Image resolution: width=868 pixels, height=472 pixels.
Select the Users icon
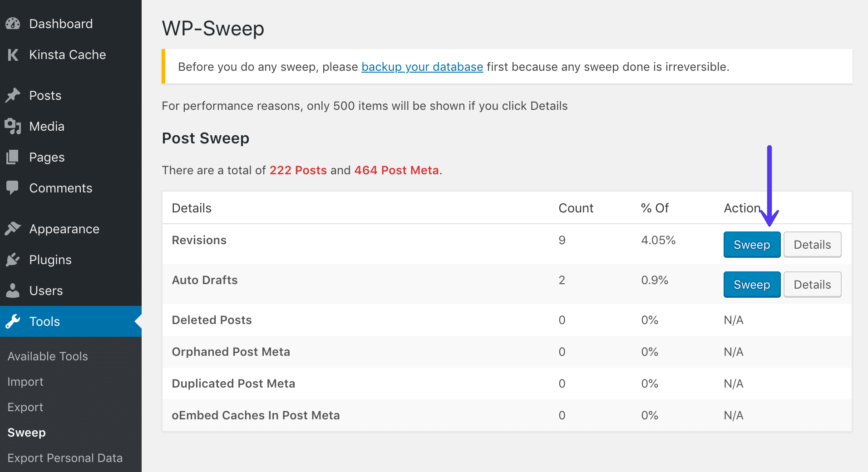(x=13, y=290)
